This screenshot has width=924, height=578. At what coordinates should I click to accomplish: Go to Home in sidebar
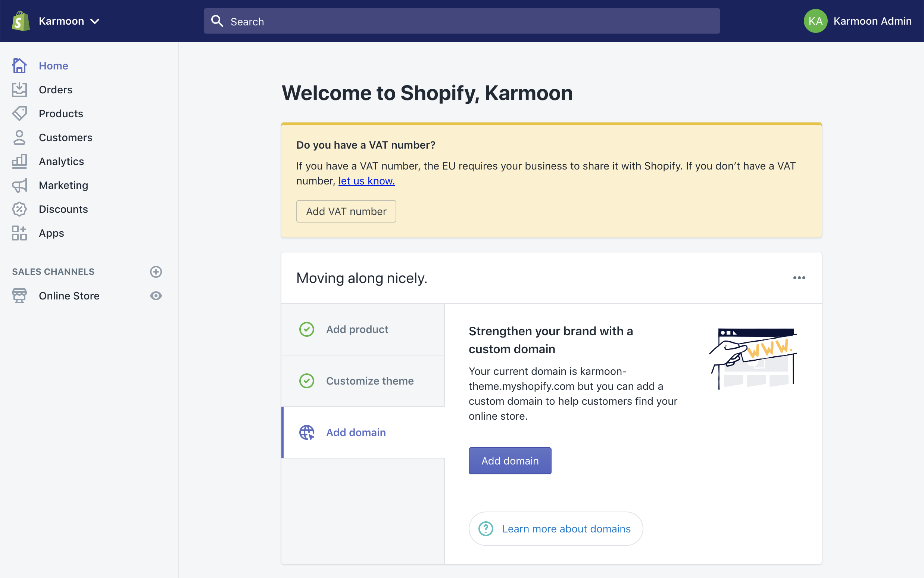coord(53,66)
